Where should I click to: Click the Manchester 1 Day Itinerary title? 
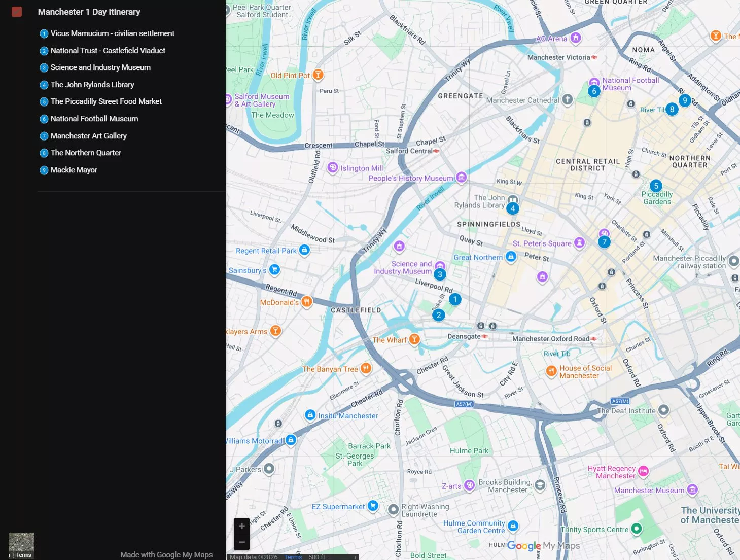[89, 12]
